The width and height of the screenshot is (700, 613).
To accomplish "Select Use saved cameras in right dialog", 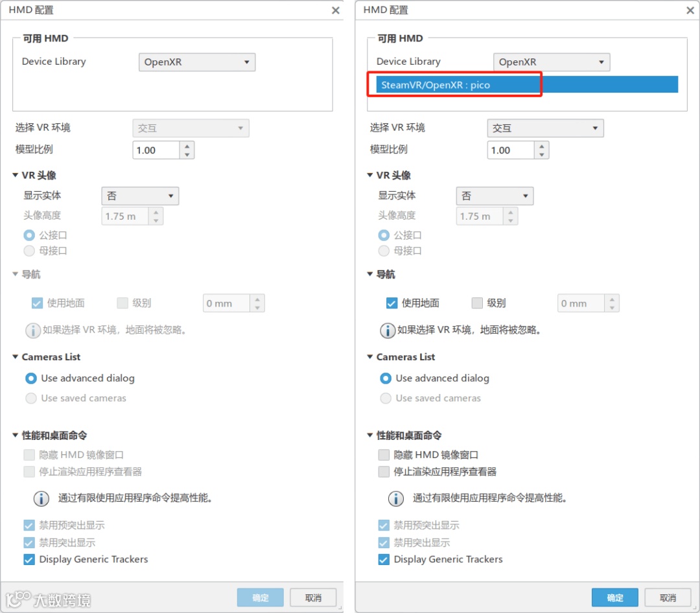I will (x=386, y=399).
